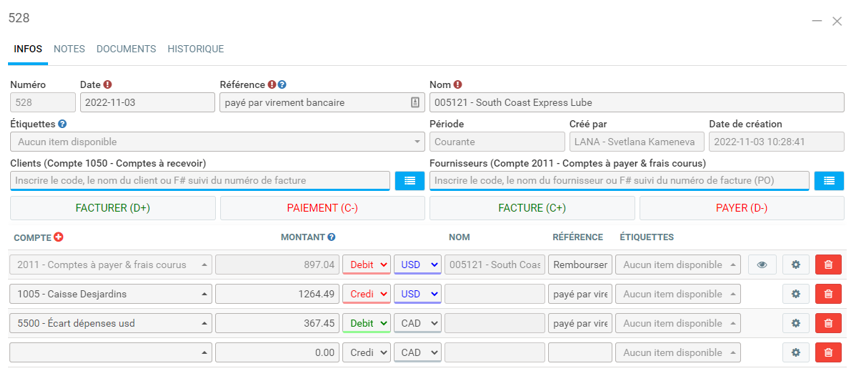Open Debit/Credit dropdown on Caisse Desjardins row

(x=367, y=294)
